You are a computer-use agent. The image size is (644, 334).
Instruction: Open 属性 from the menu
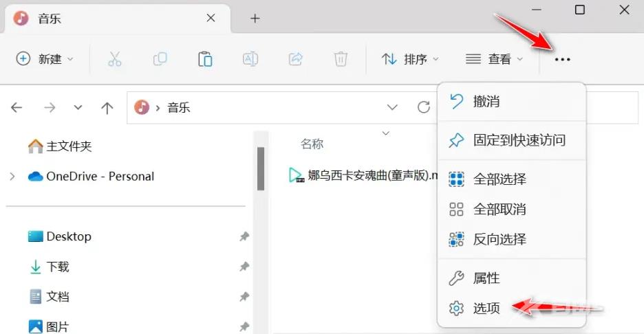512,278
